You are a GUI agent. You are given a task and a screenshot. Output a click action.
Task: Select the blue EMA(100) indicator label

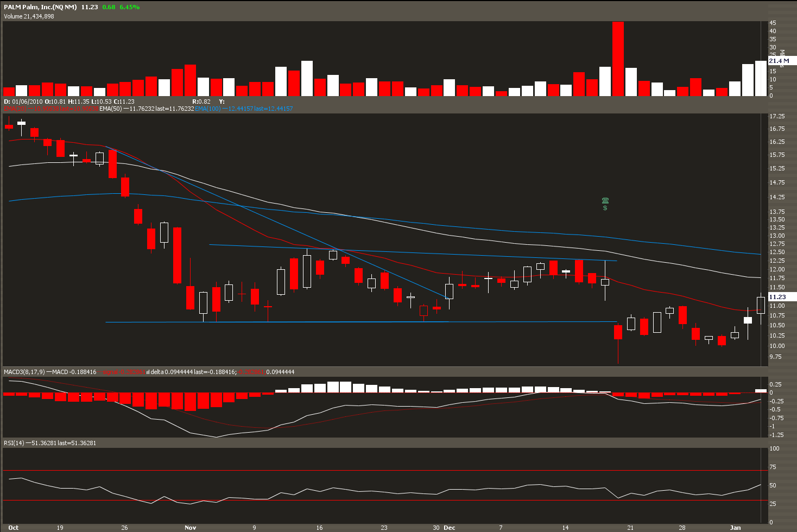(x=208, y=109)
